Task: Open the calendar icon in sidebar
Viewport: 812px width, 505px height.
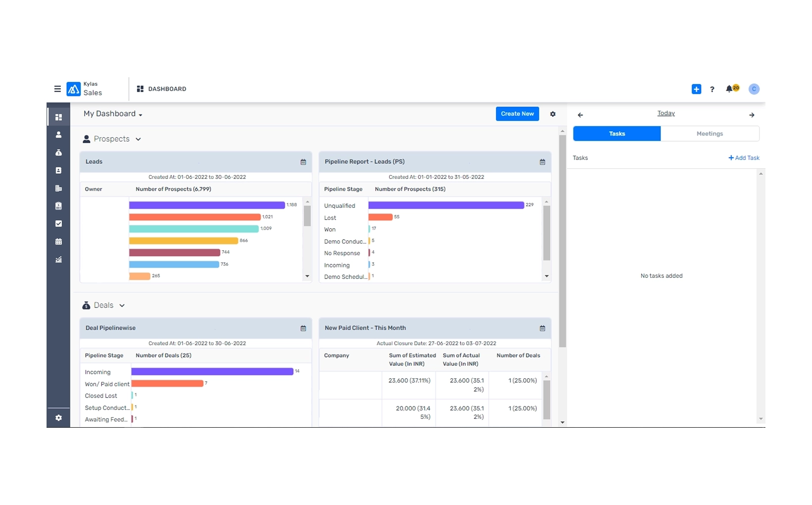Action: (58, 242)
